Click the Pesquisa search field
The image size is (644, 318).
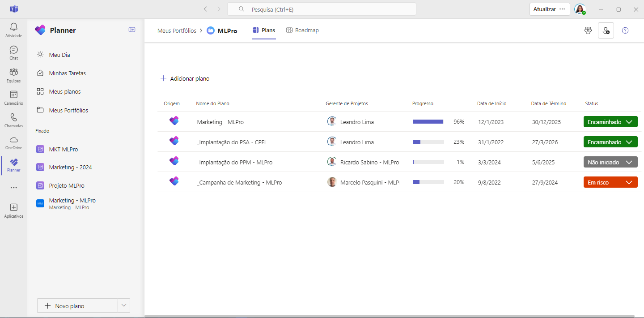pyautogui.click(x=322, y=9)
